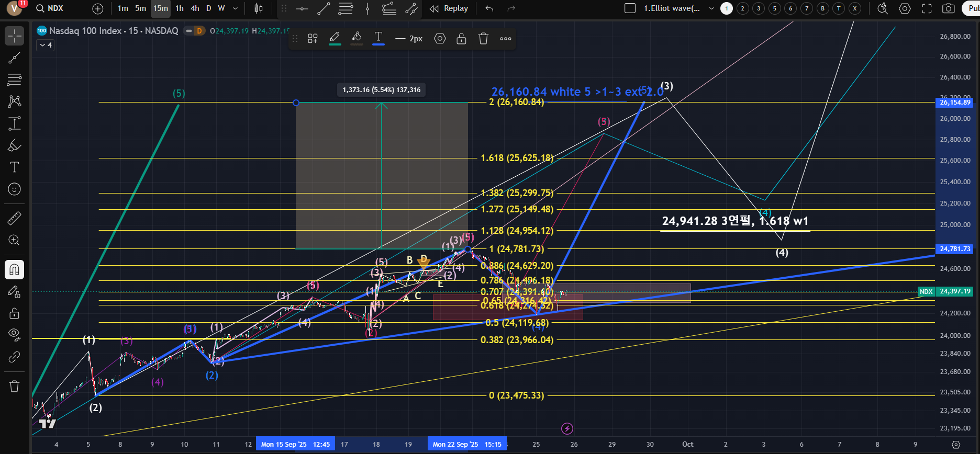Open candlestick chart type selector

pyautogui.click(x=258, y=8)
